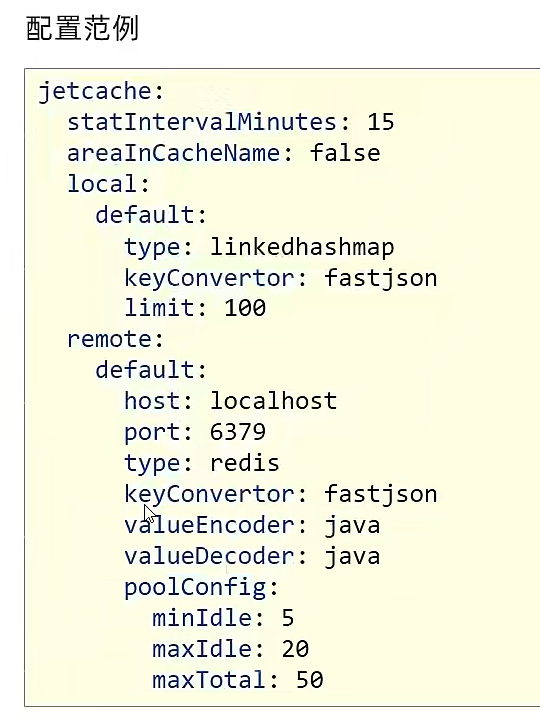Click the limit value 100
The image size is (540, 722).
pos(245,308)
